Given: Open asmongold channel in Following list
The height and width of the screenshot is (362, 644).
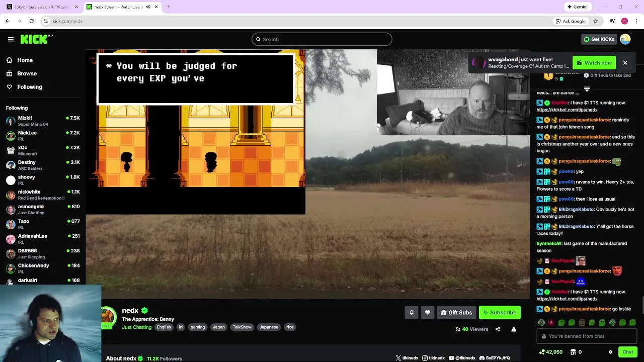Looking at the screenshot, I should (43, 210).
